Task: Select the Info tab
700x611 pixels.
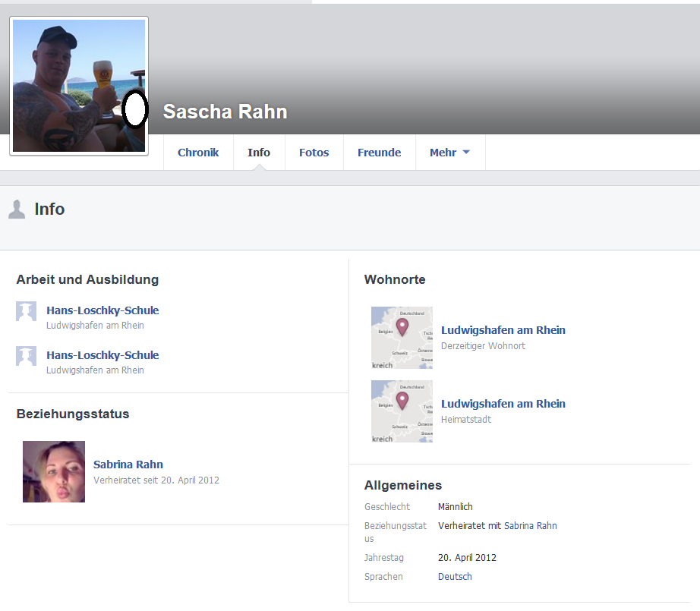Action: click(259, 153)
